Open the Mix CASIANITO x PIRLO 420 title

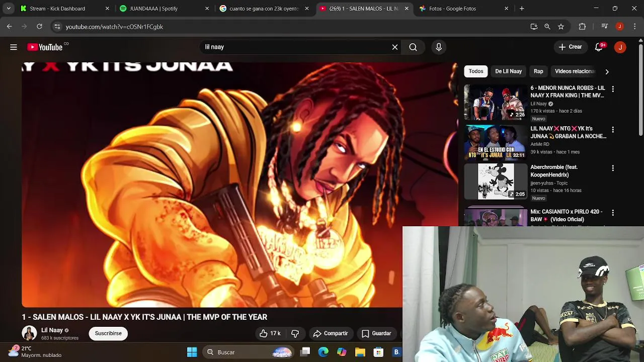tap(566, 216)
